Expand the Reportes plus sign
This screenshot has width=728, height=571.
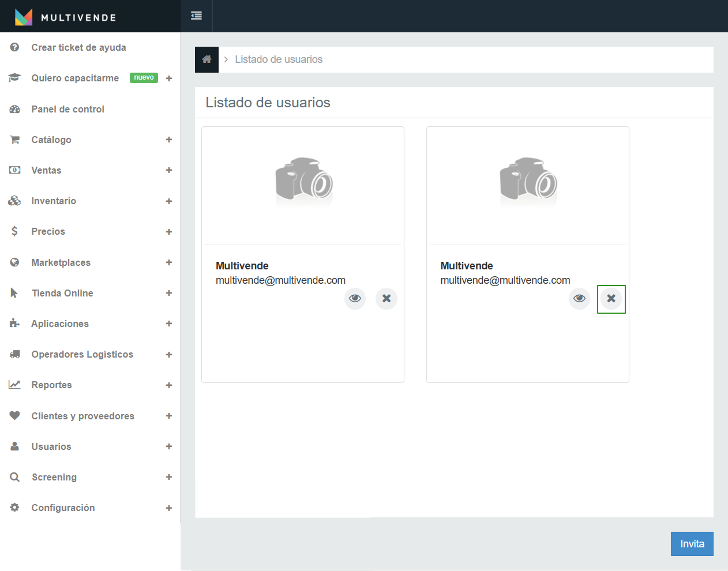click(x=169, y=385)
